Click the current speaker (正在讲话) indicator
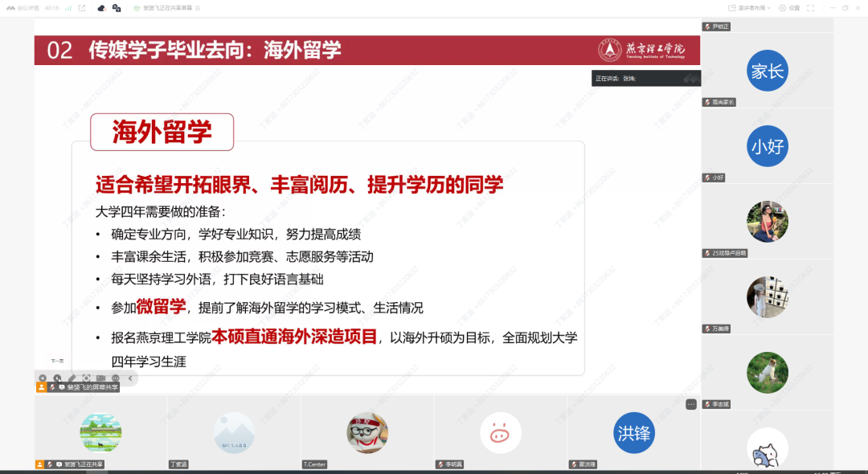Viewport: 868px width, 474px height. point(645,79)
